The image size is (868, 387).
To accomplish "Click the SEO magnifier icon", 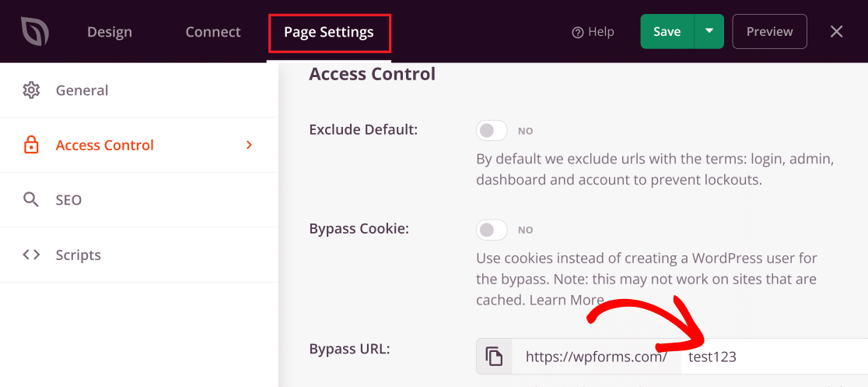I will (x=31, y=200).
